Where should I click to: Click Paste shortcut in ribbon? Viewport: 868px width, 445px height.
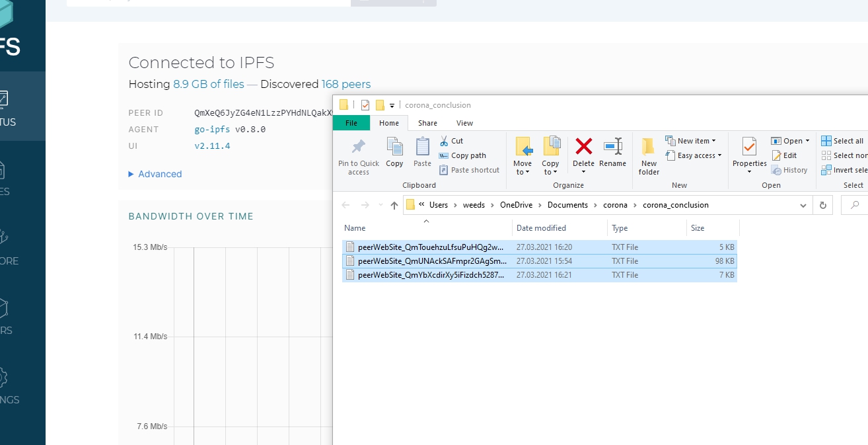(x=469, y=170)
